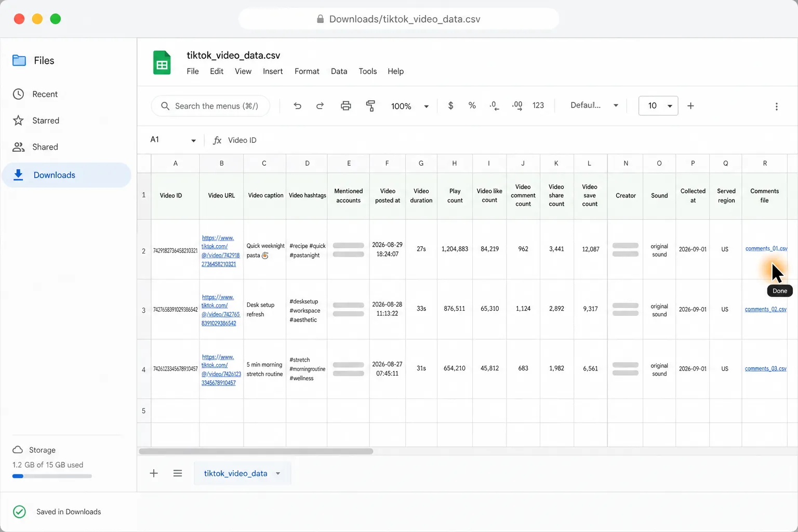The height and width of the screenshot is (532, 798).
Task: Click the Starred star icon
Action: tap(18, 121)
